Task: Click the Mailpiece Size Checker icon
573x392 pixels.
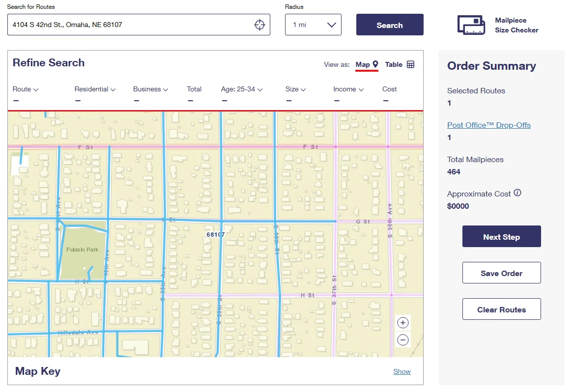Action: coord(471,25)
